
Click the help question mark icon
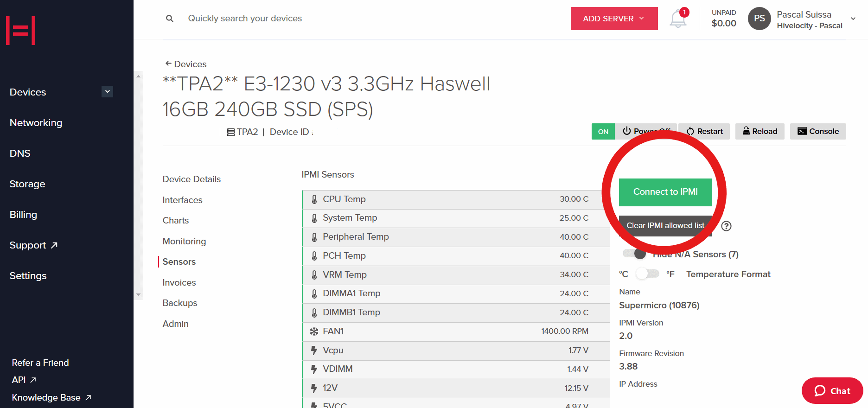pos(727,226)
